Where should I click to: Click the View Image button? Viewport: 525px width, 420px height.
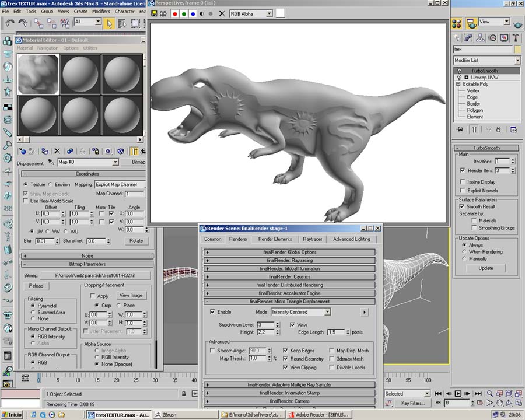[131, 295]
